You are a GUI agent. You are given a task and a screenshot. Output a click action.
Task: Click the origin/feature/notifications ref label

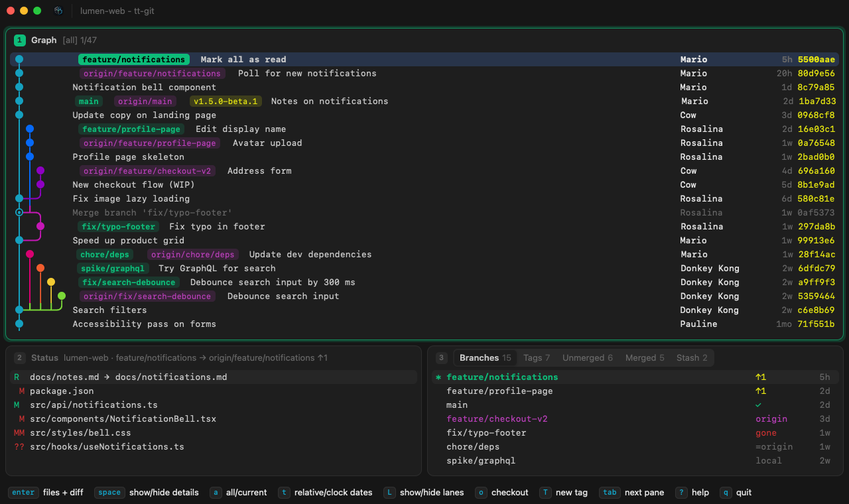[x=153, y=73]
